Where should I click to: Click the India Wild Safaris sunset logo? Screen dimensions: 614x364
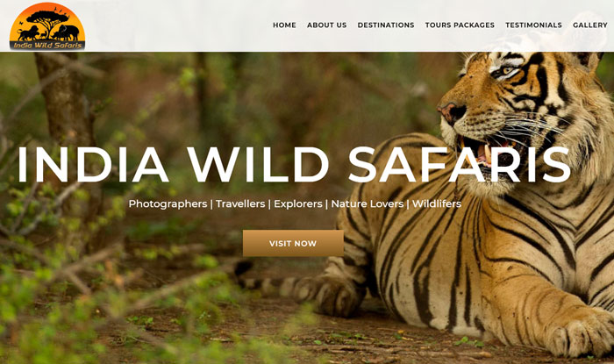[47, 25]
